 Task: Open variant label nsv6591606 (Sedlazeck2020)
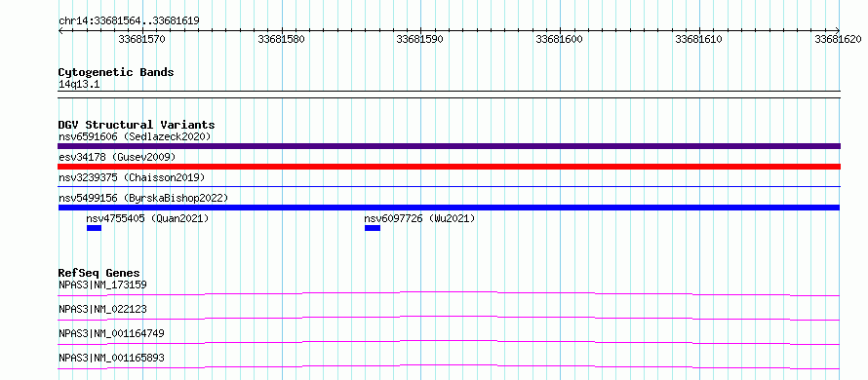(135, 136)
